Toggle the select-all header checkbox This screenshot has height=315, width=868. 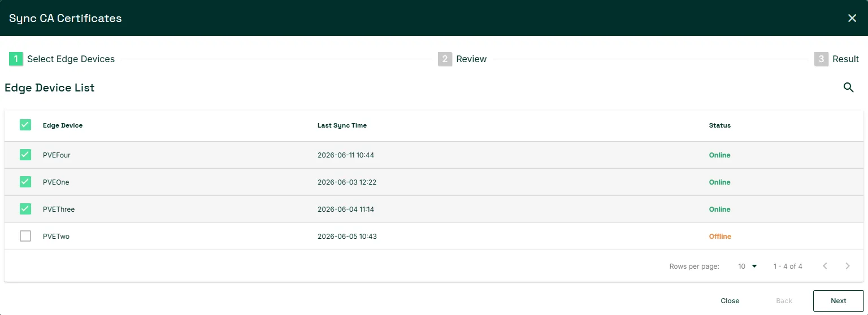(x=25, y=125)
